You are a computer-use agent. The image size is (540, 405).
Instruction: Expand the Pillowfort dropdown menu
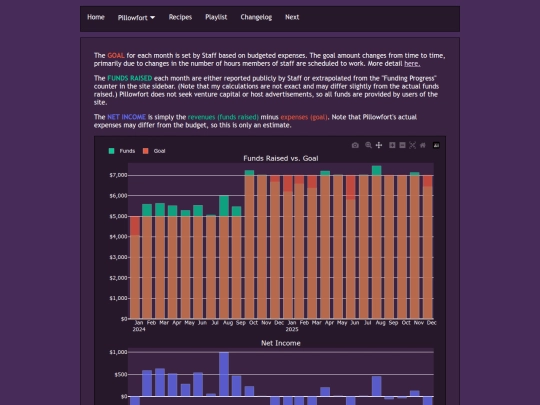pos(136,18)
